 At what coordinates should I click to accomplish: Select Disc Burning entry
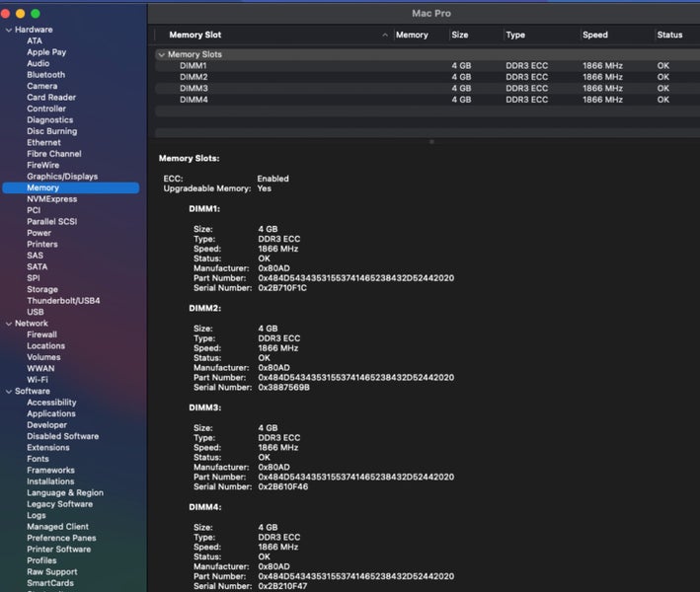click(x=51, y=131)
